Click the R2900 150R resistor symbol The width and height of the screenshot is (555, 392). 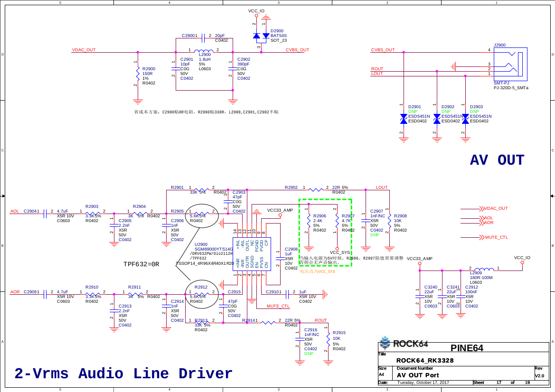[138, 74]
